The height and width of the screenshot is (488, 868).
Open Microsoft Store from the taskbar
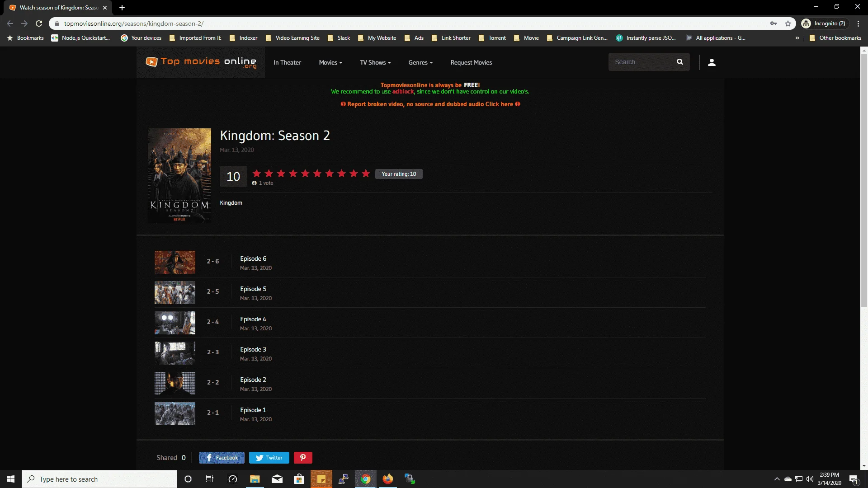[x=299, y=479]
